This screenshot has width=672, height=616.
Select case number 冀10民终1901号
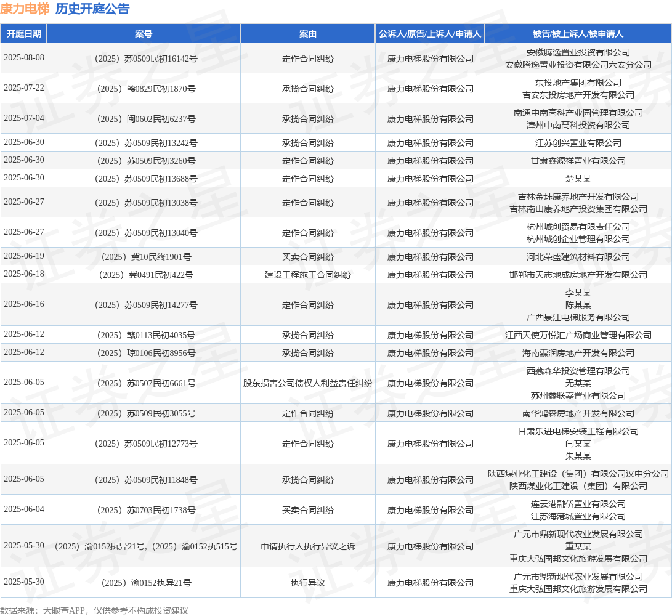tap(146, 257)
